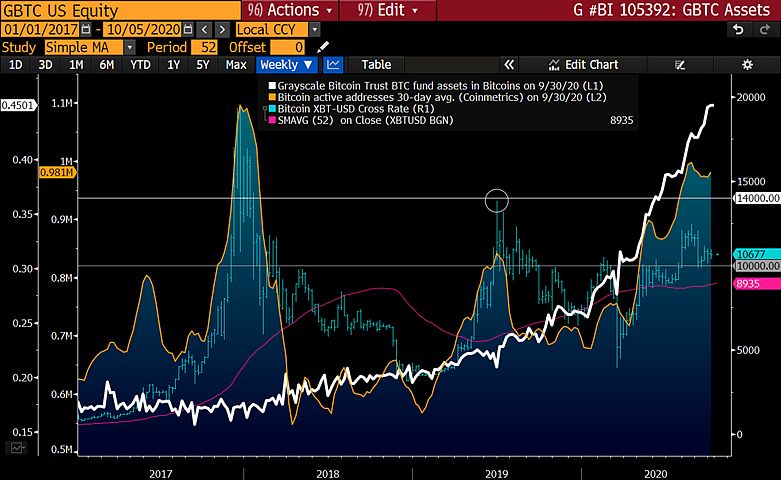The image size is (781, 480).
Task: Expand the Simple MA study dropdown
Action: [130, 47]
